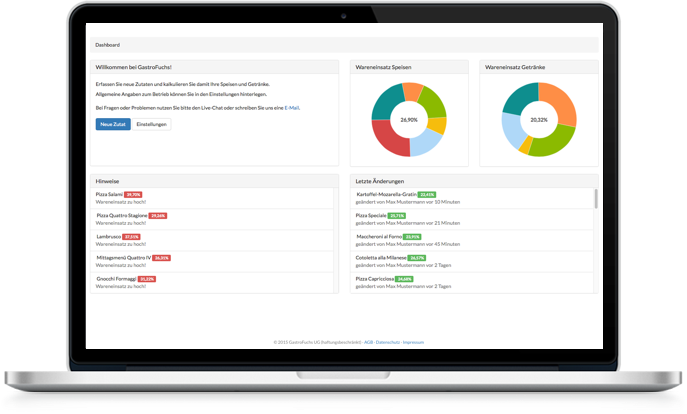
Task: Click the Letzte Änderungen list scrollbar thumb
Action: point(596,198)
